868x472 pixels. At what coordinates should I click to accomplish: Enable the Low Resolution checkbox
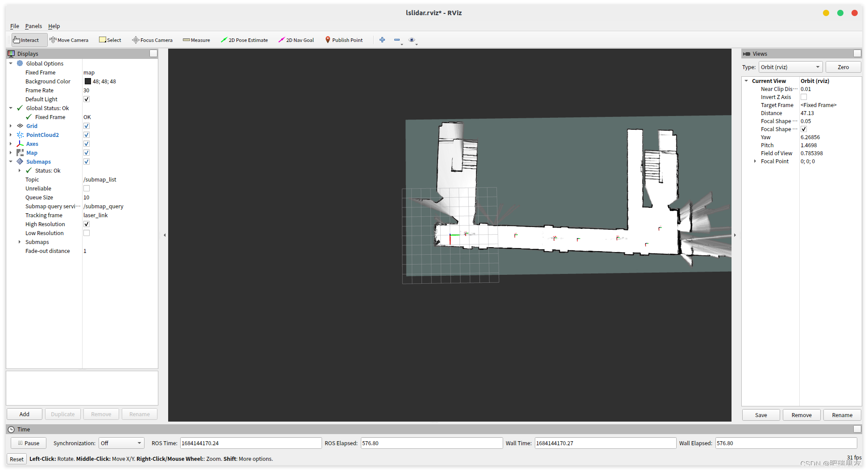tap(87, 233)
